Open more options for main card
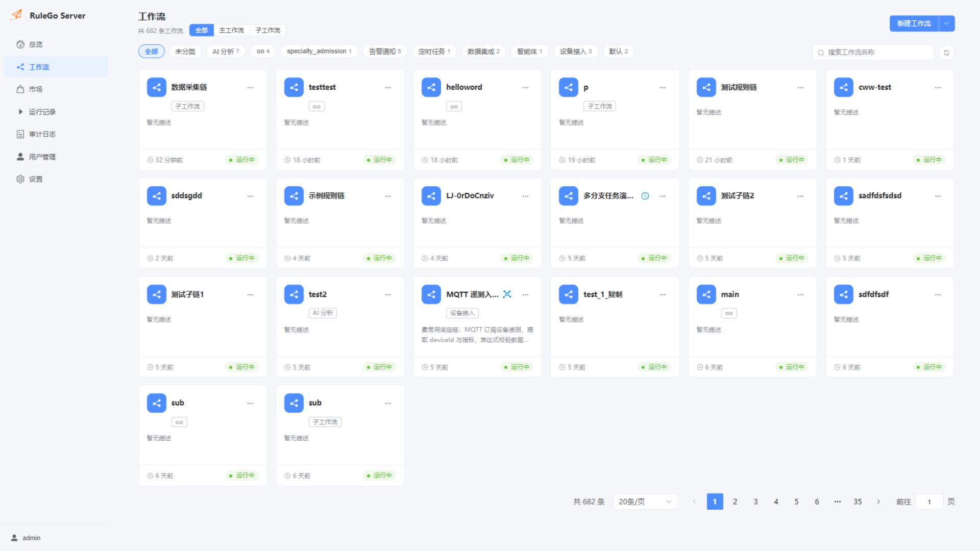This screenshot has width=980, height=551. [x=800, y=295]
